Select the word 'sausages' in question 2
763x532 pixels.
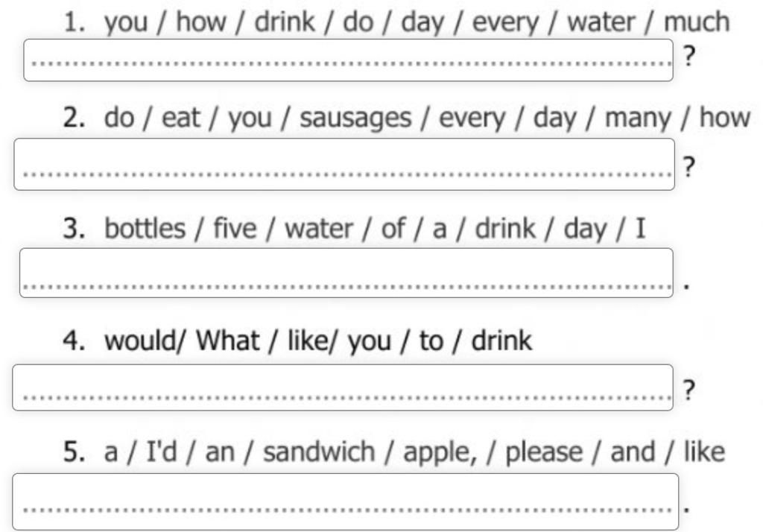355,118
